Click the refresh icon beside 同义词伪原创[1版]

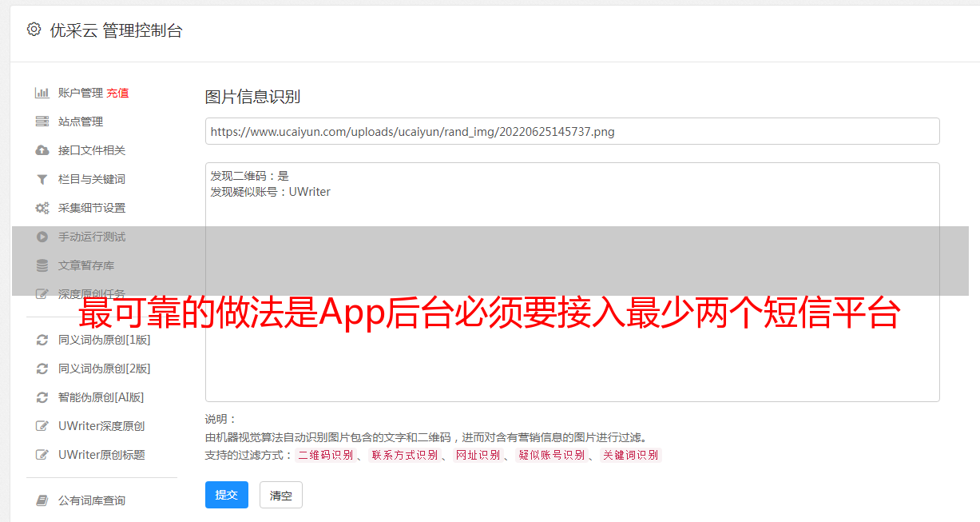(42, 340)
